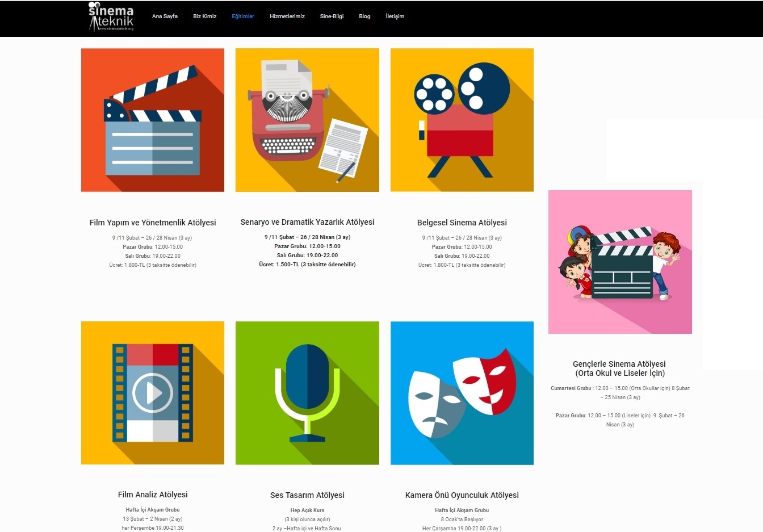Select the typewriter screenwriting workshop image
Screen dimensions: 763x532
[x=307, y=120]
